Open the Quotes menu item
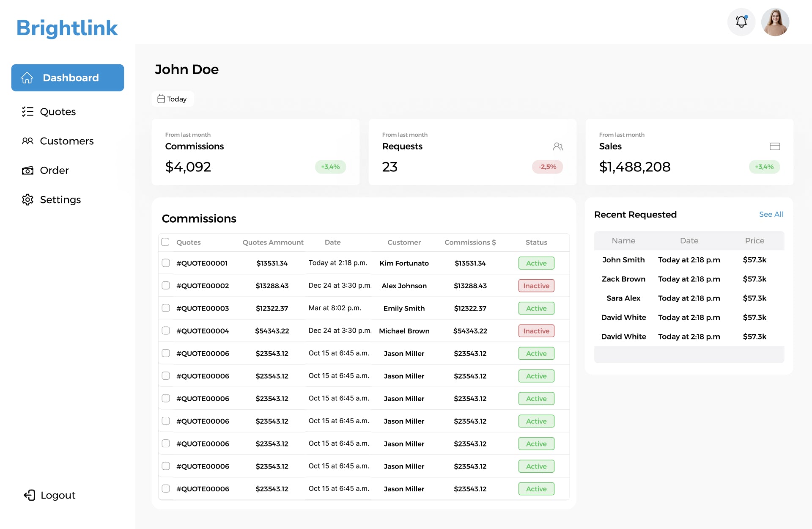This screenshot has height=529, width=812. [58, 112]
